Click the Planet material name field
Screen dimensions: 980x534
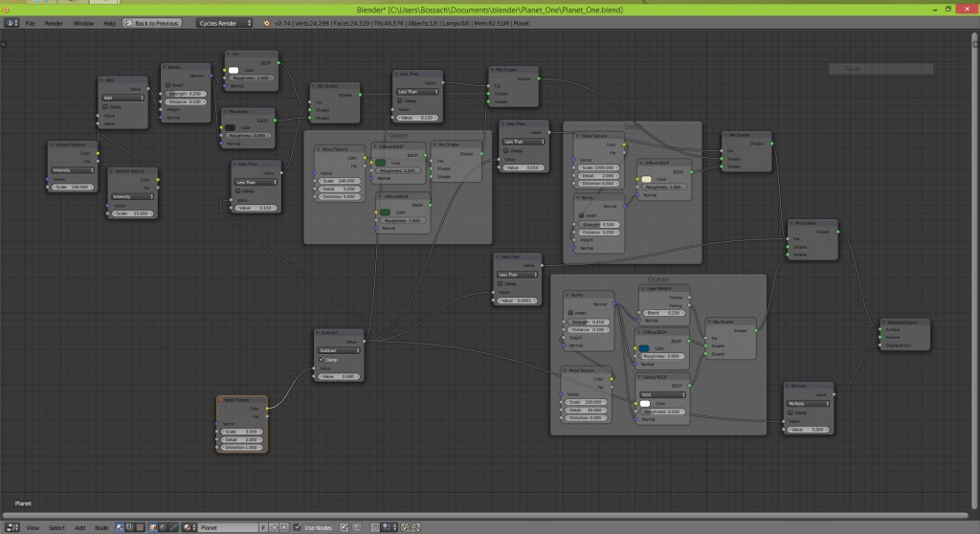pos(228,527)
